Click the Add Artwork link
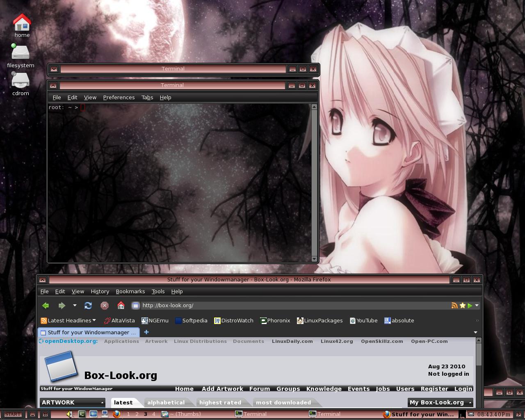Viewport: 525px width, 420px height. (222, 389)
